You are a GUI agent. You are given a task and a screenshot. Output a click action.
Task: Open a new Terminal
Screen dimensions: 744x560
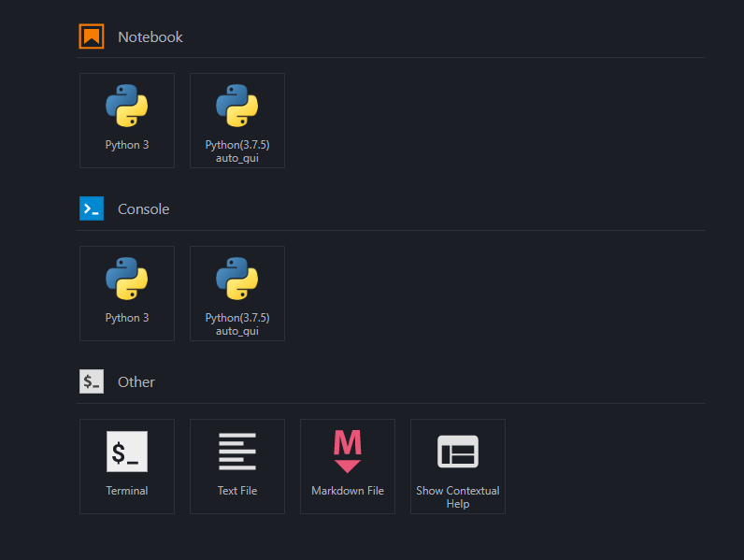127,467
